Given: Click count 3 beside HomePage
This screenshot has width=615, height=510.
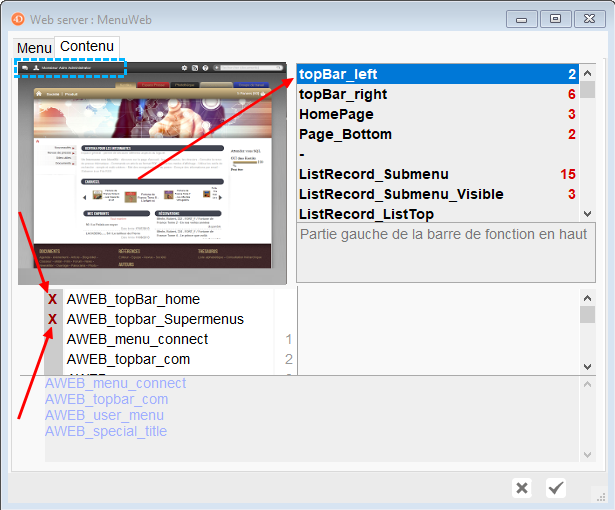Looking at the screenshot, I should 571,114.
